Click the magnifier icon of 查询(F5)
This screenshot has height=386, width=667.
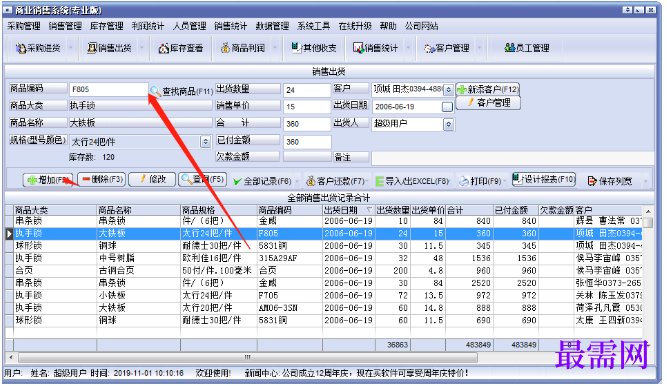pos(186,179)
